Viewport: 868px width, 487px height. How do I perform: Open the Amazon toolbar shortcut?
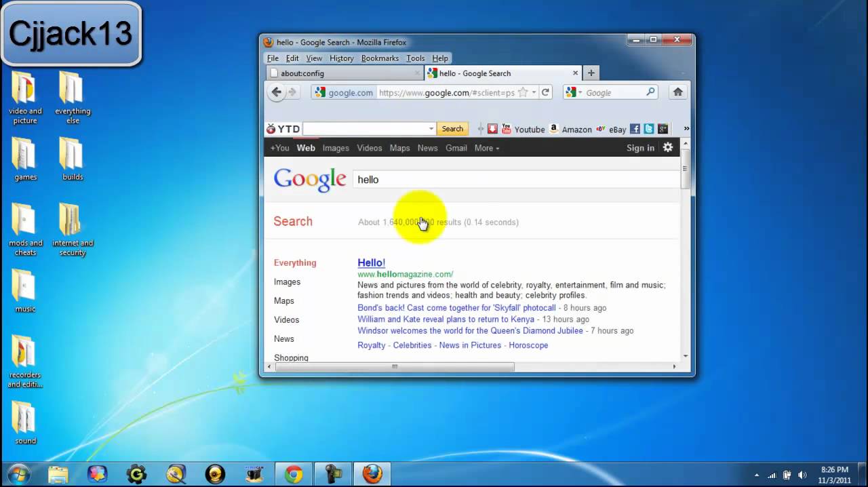pos(570,129)
